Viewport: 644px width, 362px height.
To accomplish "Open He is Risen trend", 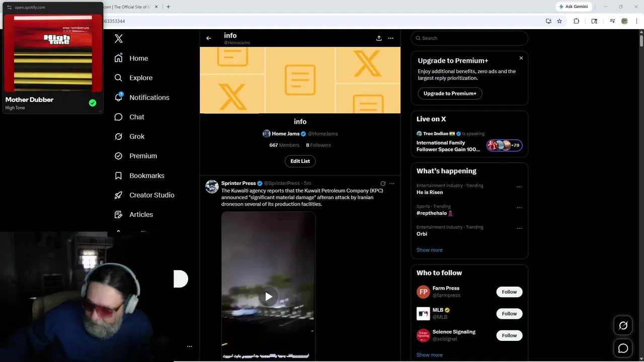I will click(x=430, y=192).
